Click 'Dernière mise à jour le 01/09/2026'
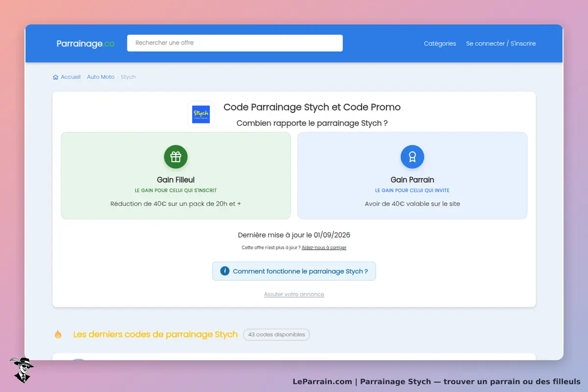This screenshot has height=392, width=588. pyautogui.click(x=294, y=235)
